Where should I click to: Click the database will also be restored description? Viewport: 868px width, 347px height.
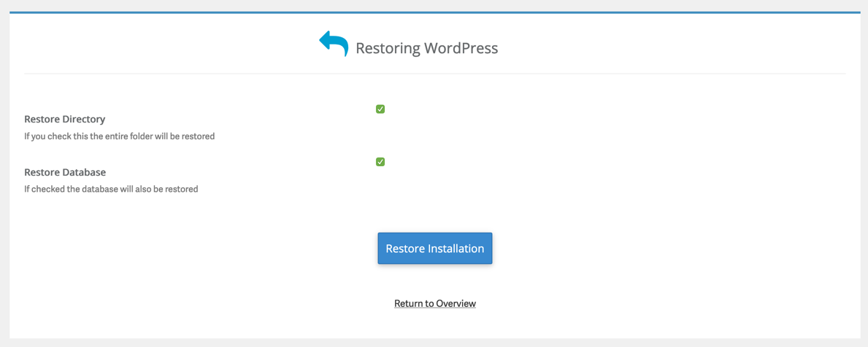point(111,189)
